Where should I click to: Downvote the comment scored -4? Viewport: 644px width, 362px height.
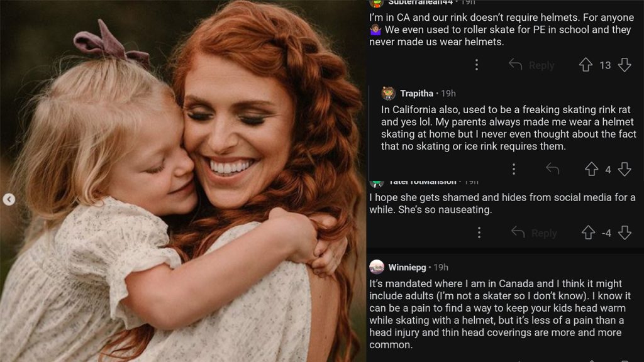(x=625, y=233)
